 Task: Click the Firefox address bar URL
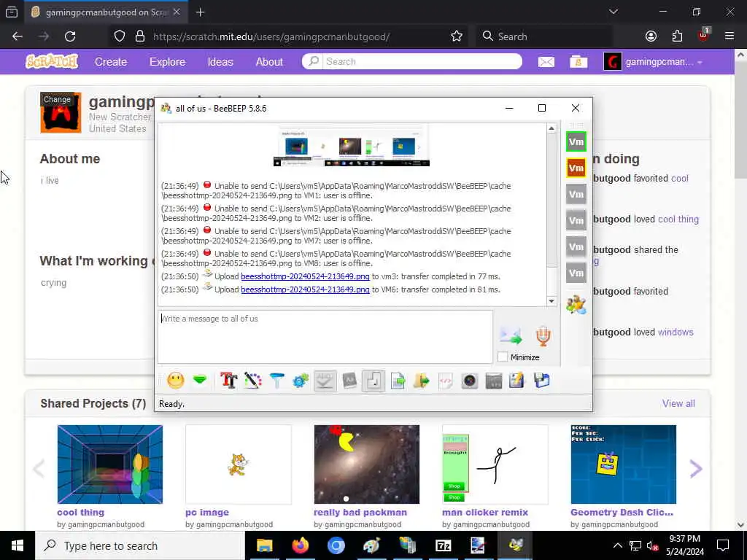pyautogui.click(x=271, y=36)
